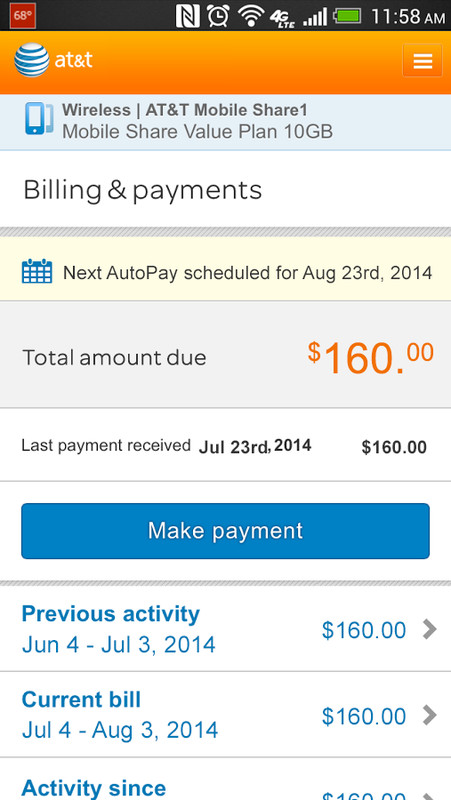
Task: Tap the battery indicator icon
Action: tap(346, 16)
